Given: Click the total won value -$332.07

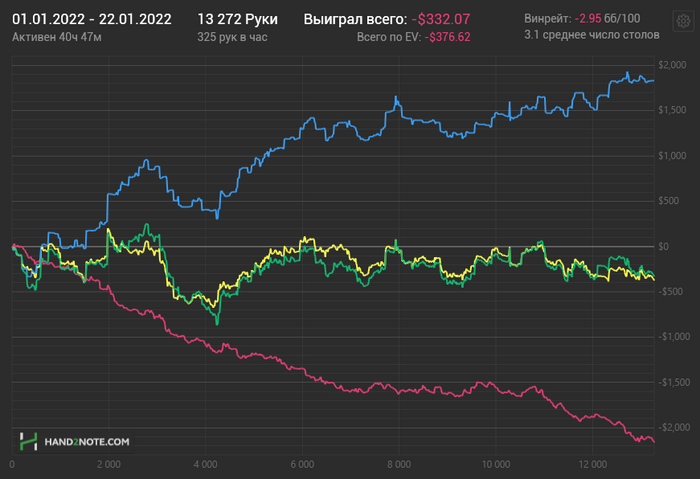Looking at the screenshot, I should coord(441,19).
